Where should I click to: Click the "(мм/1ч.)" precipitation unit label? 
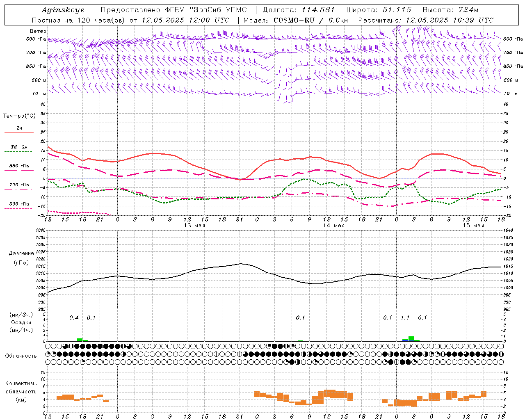tap(21, 330)
